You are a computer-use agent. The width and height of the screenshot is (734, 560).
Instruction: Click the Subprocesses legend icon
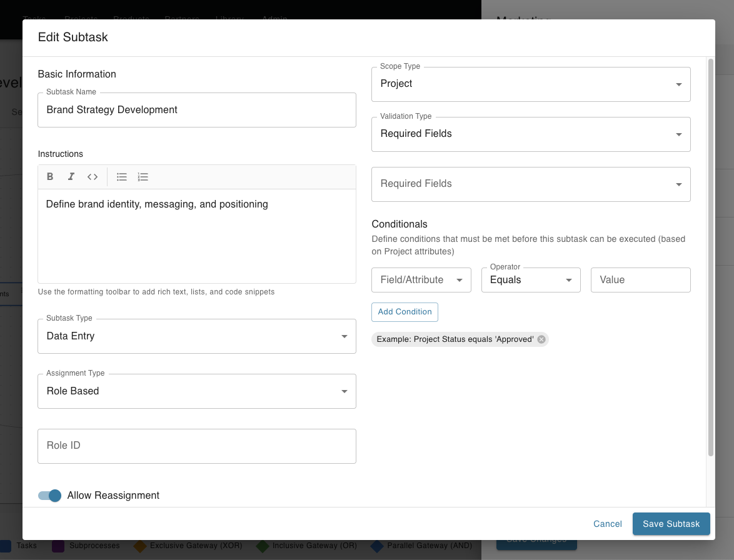click(x=57, y=545)
